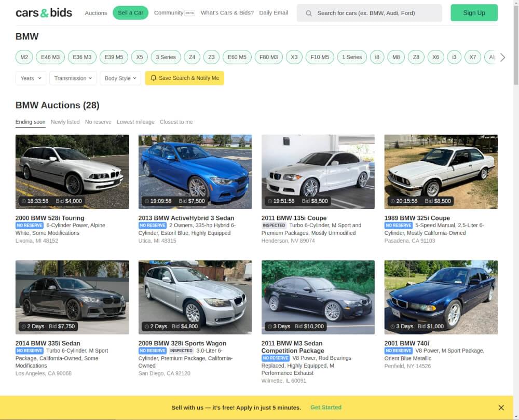The width and height of the screenshot is (519, 420).
Task: Open the Transmission filter dropdown
Action: (73, 78)
